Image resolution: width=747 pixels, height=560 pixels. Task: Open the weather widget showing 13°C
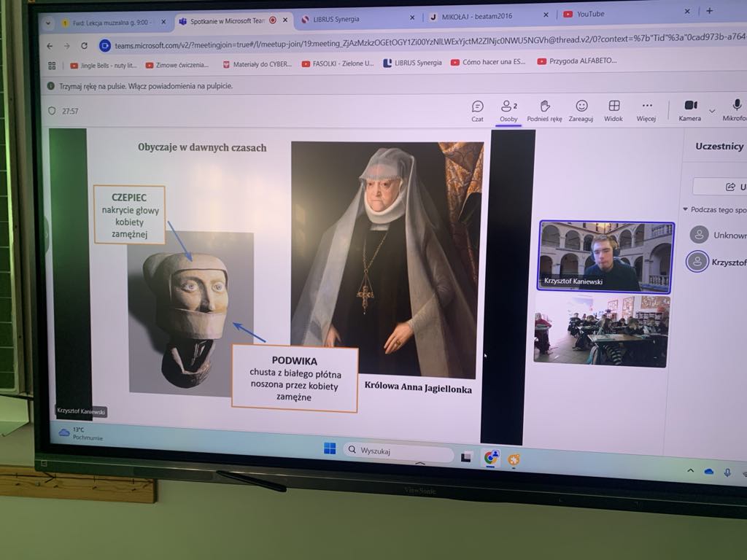pos(80,433)
